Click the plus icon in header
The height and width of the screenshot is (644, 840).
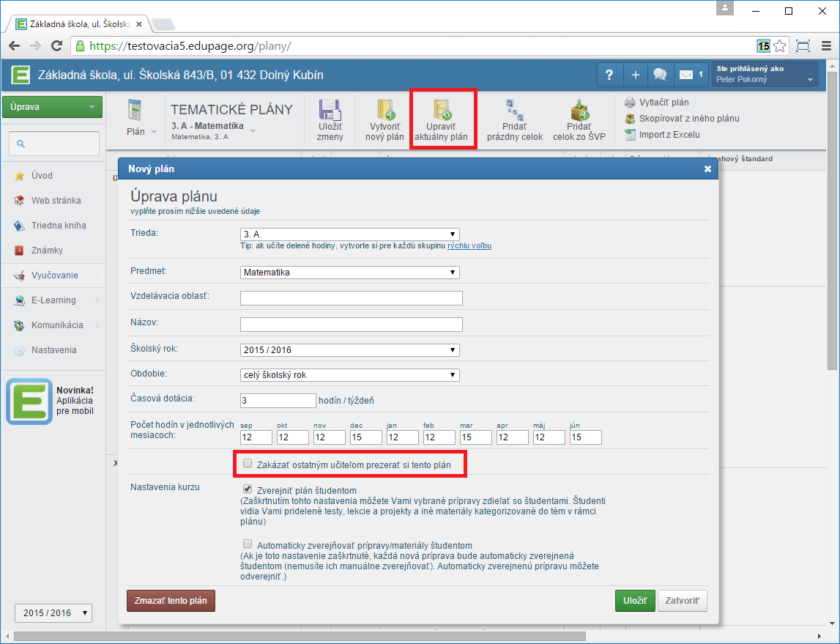coord(635,75)
